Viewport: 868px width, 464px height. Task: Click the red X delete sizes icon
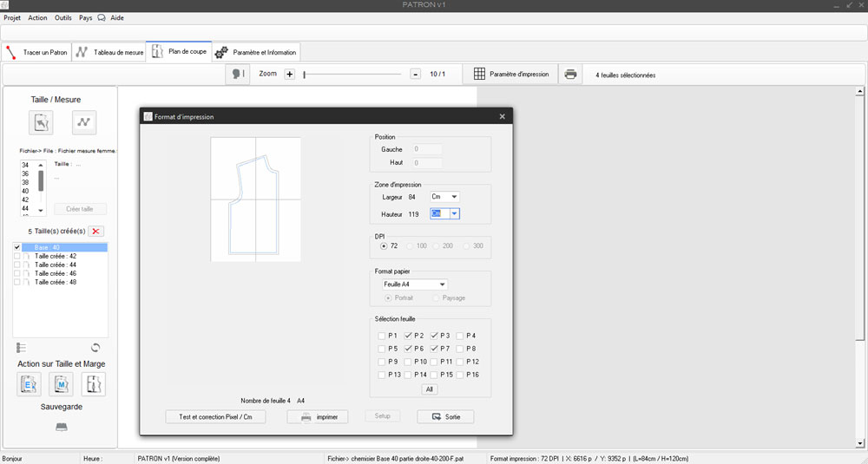[96, 231]
